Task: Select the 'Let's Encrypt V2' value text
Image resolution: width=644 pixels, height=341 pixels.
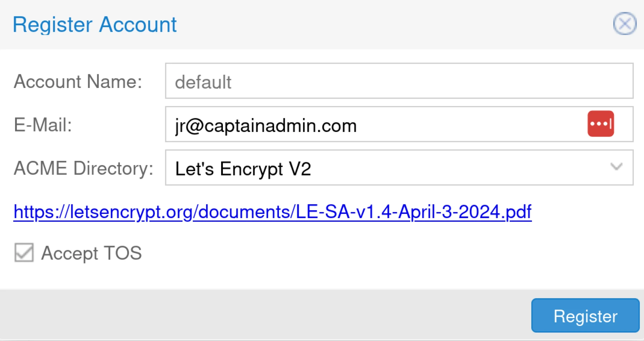Action: (x=243, y=169)
